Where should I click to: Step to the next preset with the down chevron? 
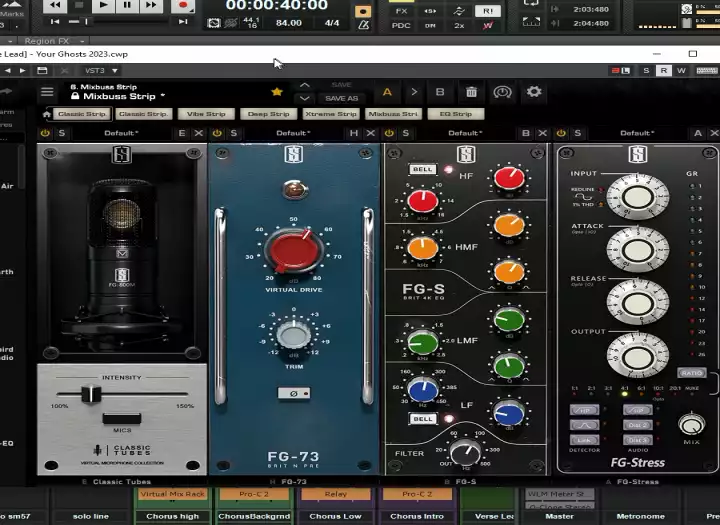(304, 98)
